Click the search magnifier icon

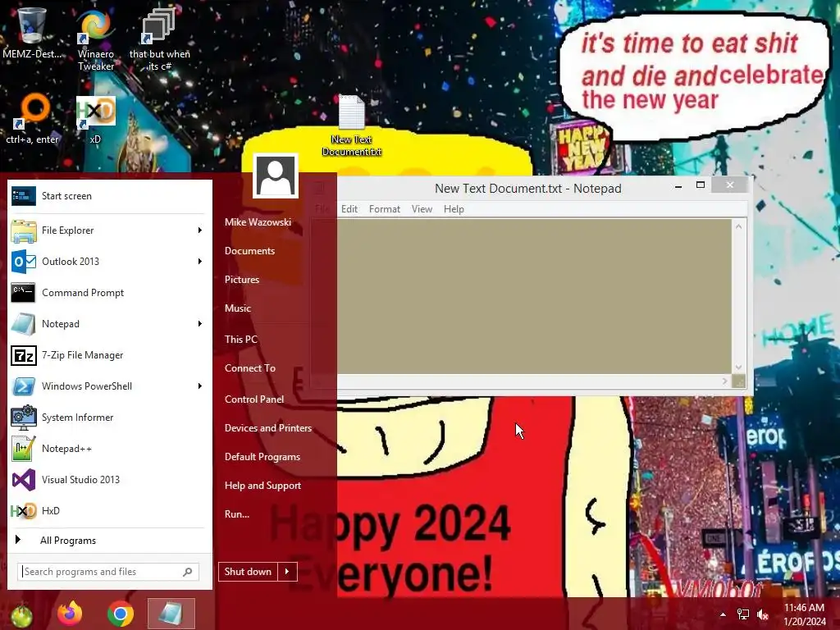pos(188,572)
